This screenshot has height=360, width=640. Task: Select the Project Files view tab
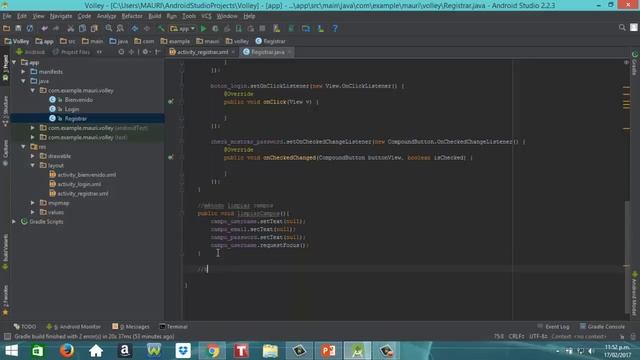pos(71,52)
